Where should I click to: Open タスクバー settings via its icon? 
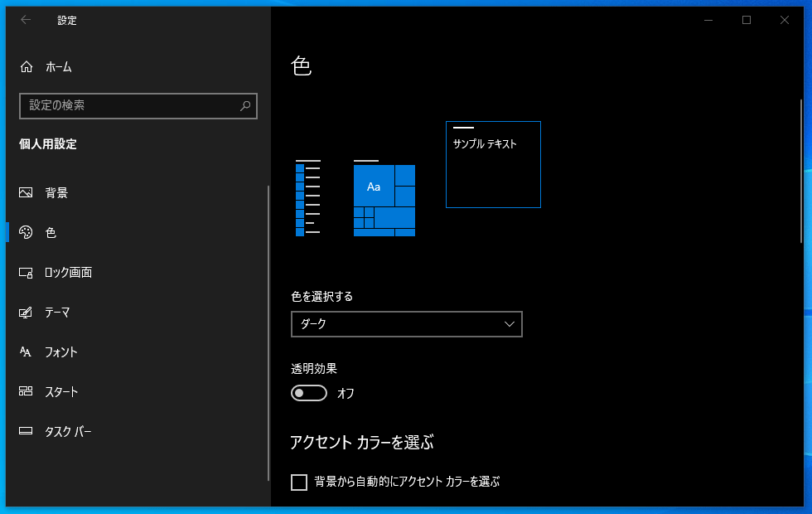pyautogui.click(x=24, y=431)
